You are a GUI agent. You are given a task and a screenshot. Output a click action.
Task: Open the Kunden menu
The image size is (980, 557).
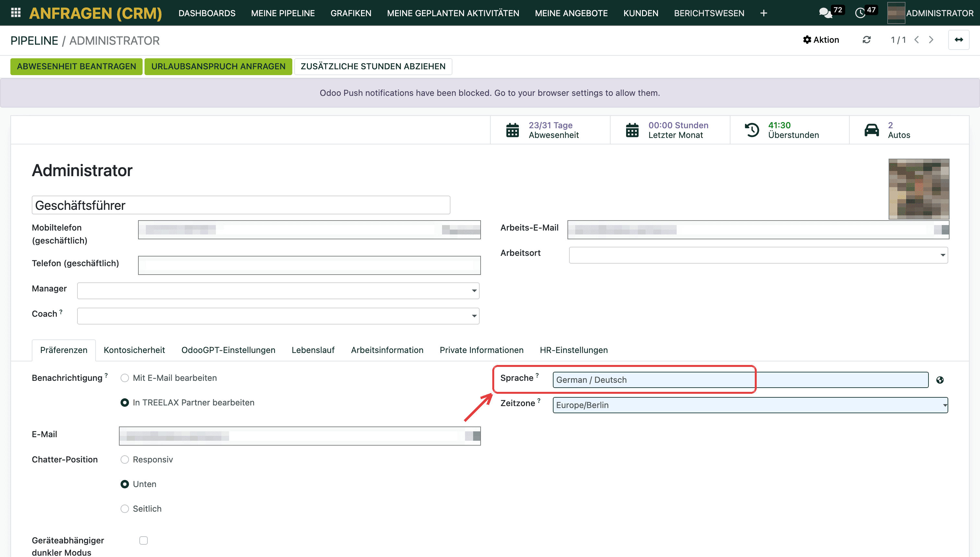(641, 13)
